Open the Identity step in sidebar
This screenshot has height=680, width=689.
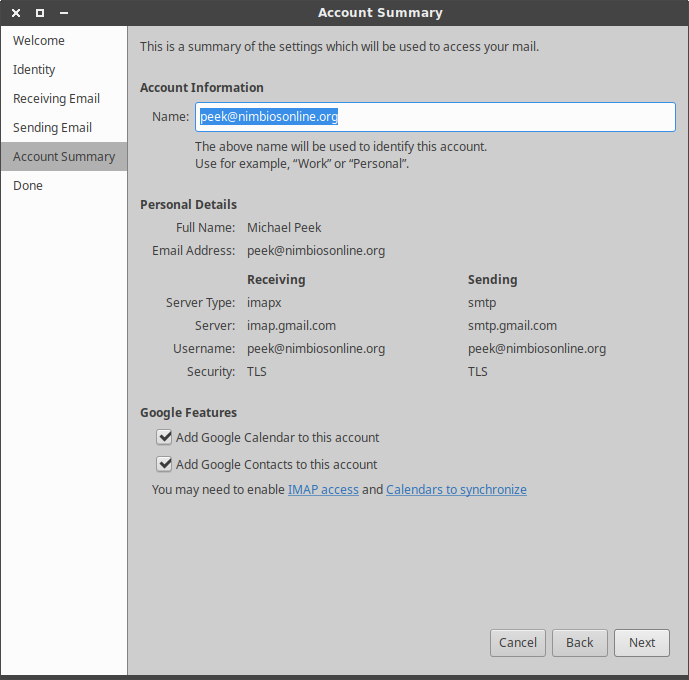(x=34, y=70)
